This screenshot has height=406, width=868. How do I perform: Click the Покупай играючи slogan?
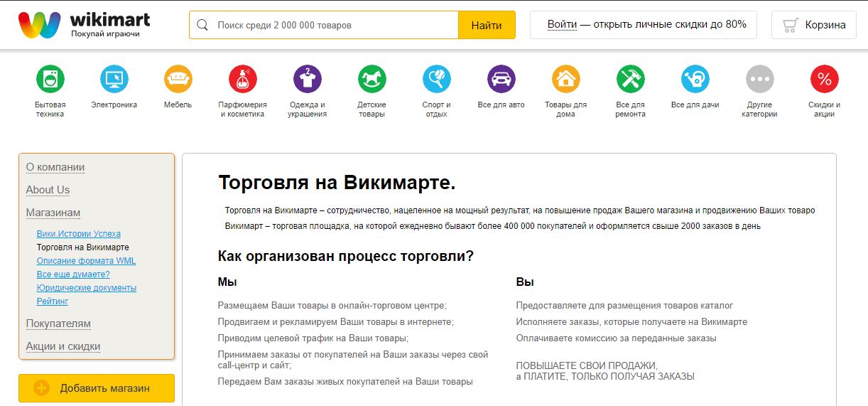click(105, 33)
